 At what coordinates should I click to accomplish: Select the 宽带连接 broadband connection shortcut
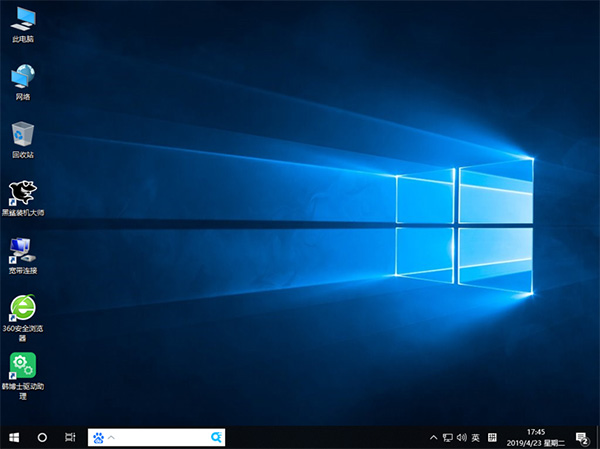tap(21, 252)
